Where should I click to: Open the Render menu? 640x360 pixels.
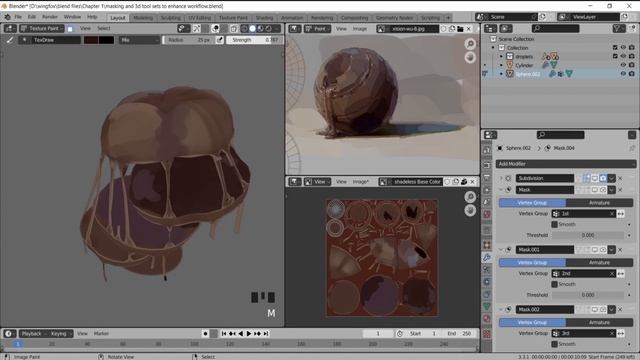point(50,17)
